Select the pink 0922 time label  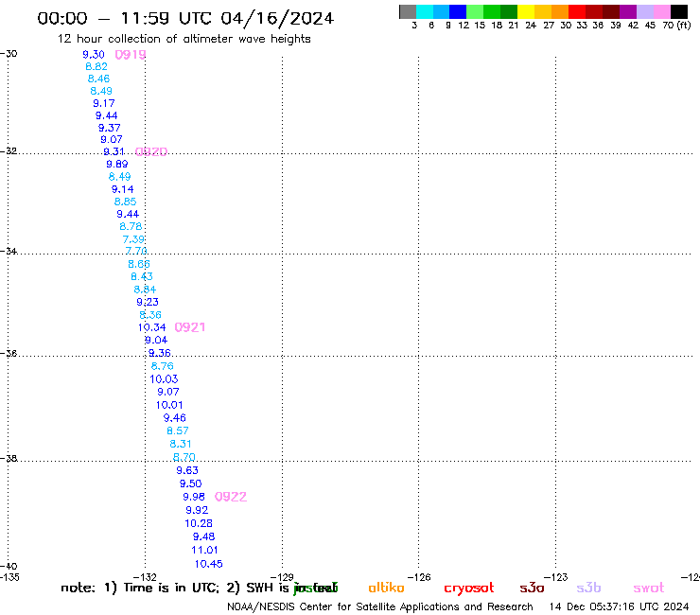click(231, 497)
